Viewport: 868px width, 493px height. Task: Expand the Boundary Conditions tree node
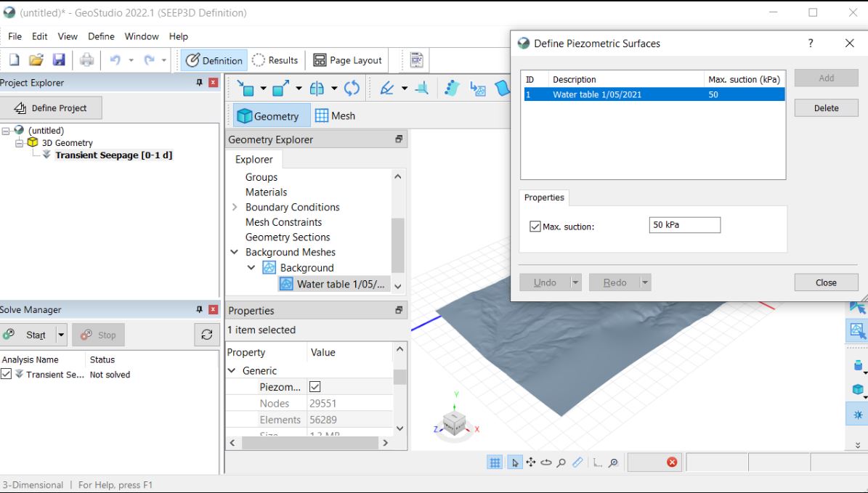[235, 207]
